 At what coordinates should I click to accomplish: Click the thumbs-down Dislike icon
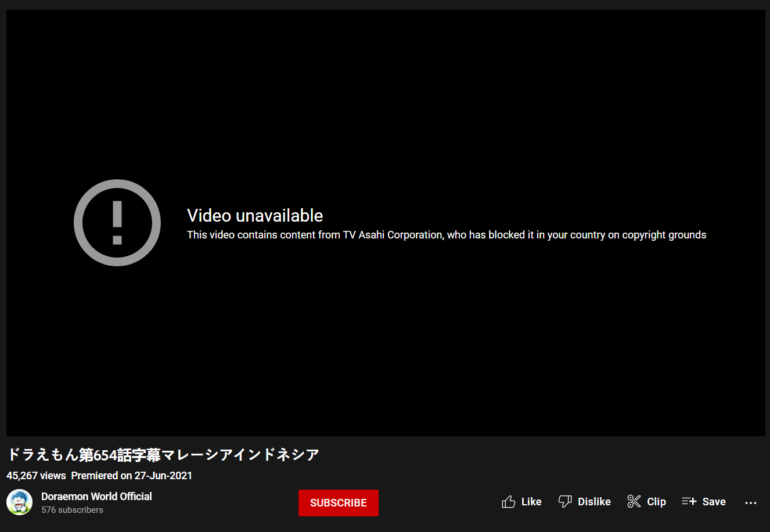point(565,502)
